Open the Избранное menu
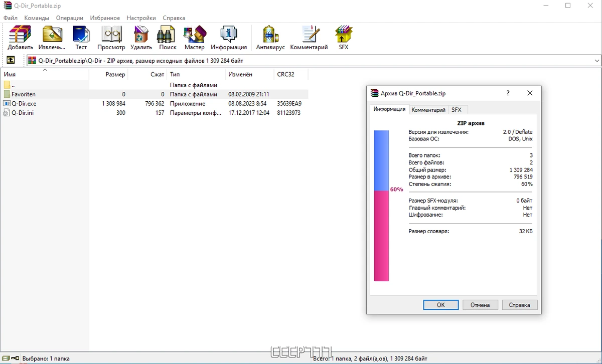The image size is (602, 364). tap(105, 18)
